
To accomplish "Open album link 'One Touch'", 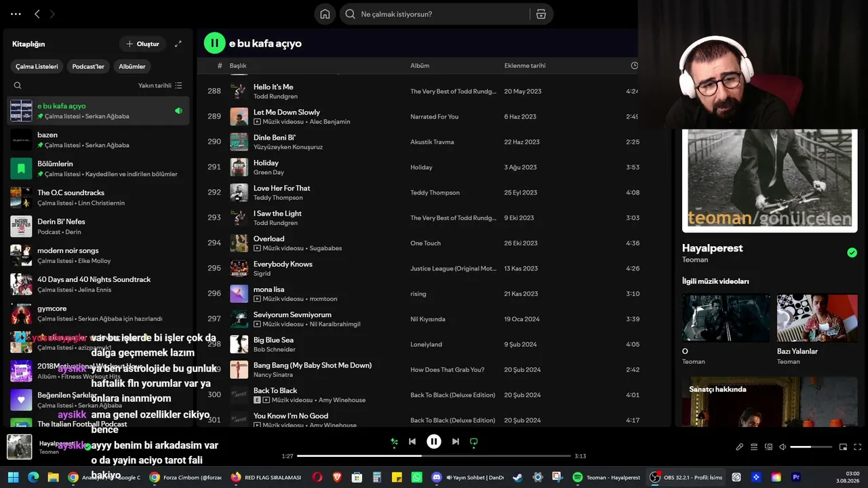I will coord(425,243).
